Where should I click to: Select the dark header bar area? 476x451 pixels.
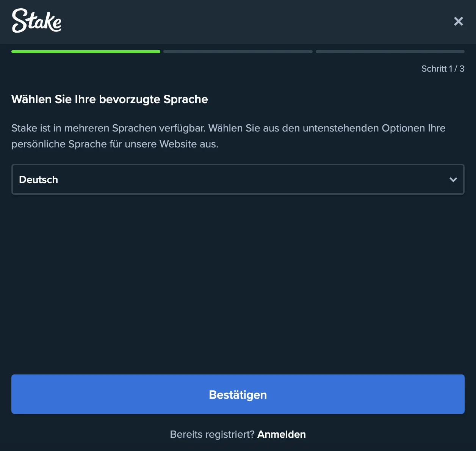tap(238, 22)
